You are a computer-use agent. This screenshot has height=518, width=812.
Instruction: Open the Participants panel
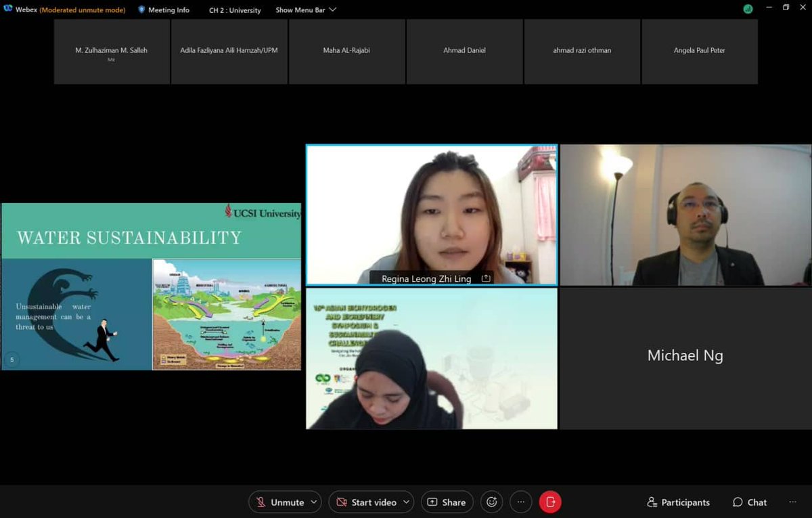click(678, 502)
